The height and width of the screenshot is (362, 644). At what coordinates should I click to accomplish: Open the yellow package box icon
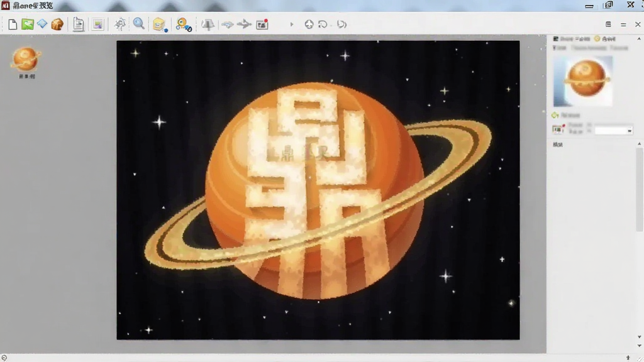159,25
